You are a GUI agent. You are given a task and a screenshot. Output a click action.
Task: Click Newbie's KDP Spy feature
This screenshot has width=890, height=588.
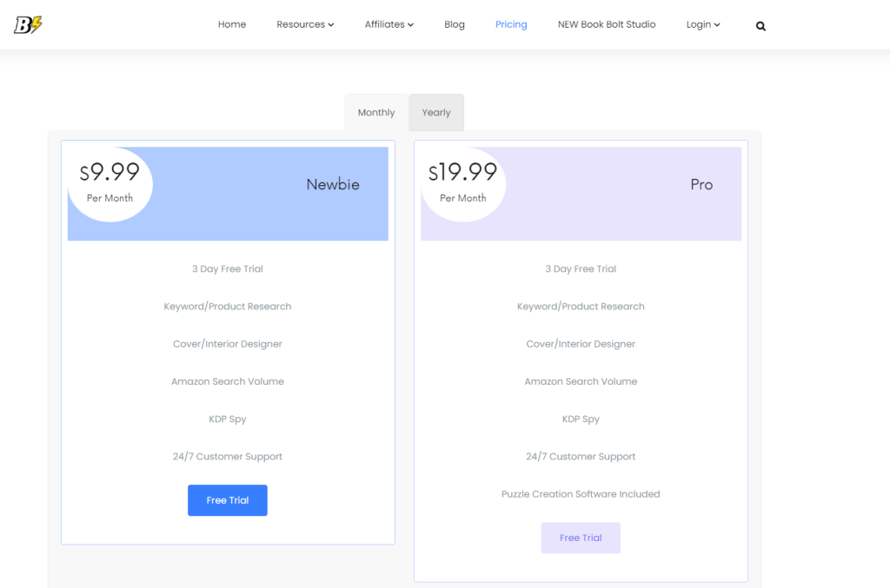pos(228,419)
